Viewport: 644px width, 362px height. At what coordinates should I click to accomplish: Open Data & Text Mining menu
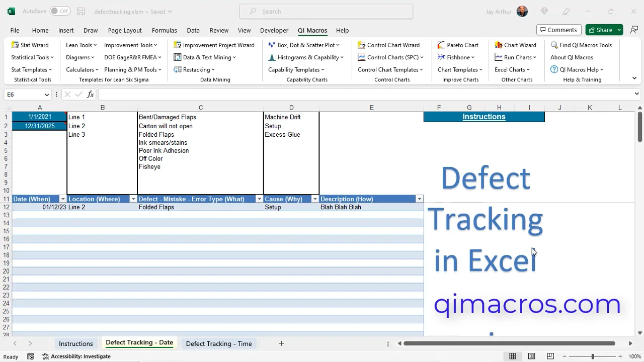[205, 57]
